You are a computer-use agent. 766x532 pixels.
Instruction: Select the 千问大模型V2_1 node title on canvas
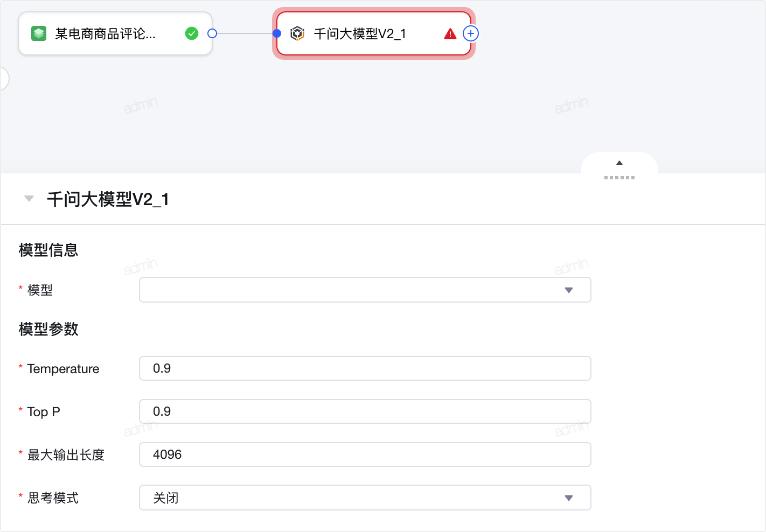[360, 34]
